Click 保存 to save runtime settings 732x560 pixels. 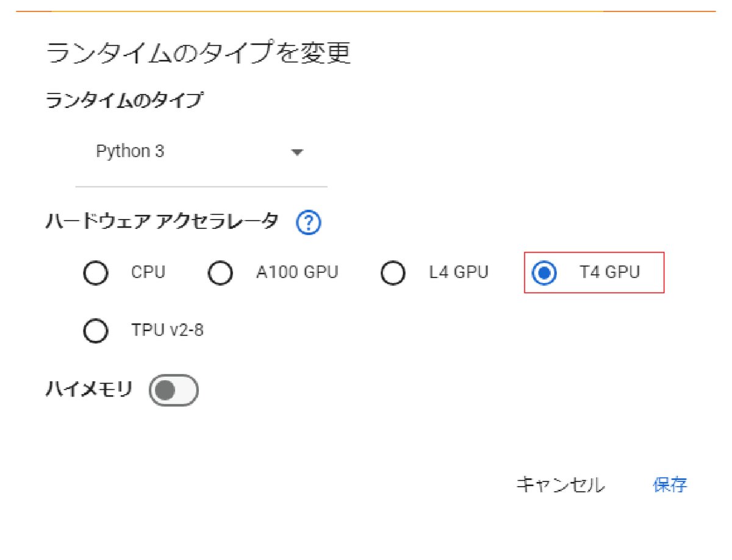pyautogui.click(x=670, y=485)
